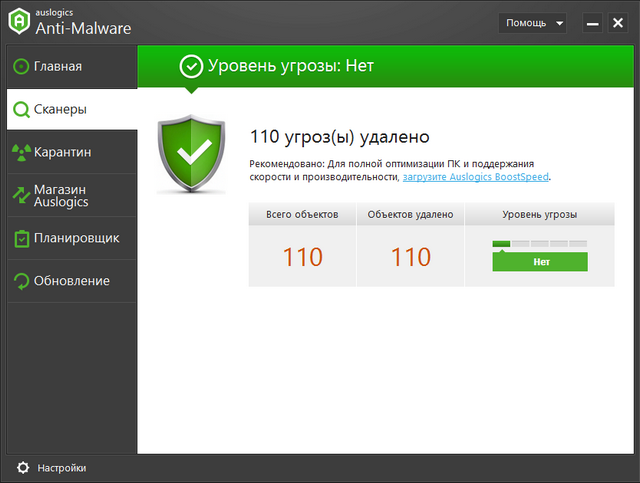Follow the загрузите Auslogics BoostSpeed link

click(x=476, y=177)
